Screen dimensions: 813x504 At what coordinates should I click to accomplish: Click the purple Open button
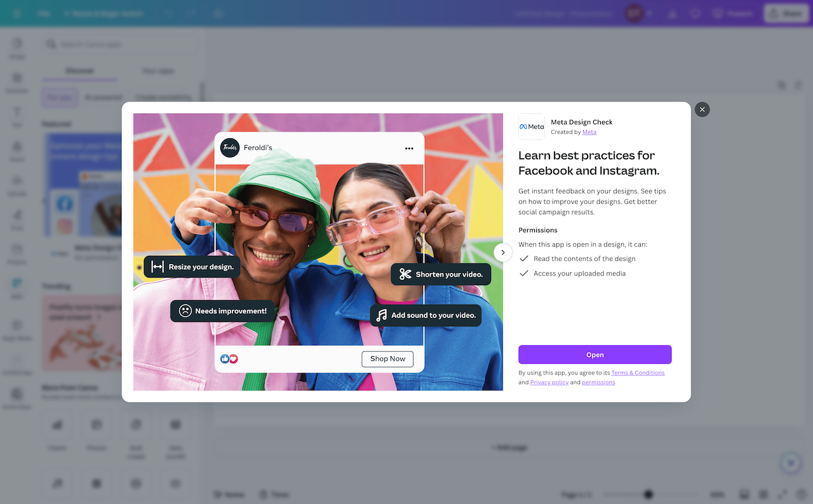[x=595, y=355]
